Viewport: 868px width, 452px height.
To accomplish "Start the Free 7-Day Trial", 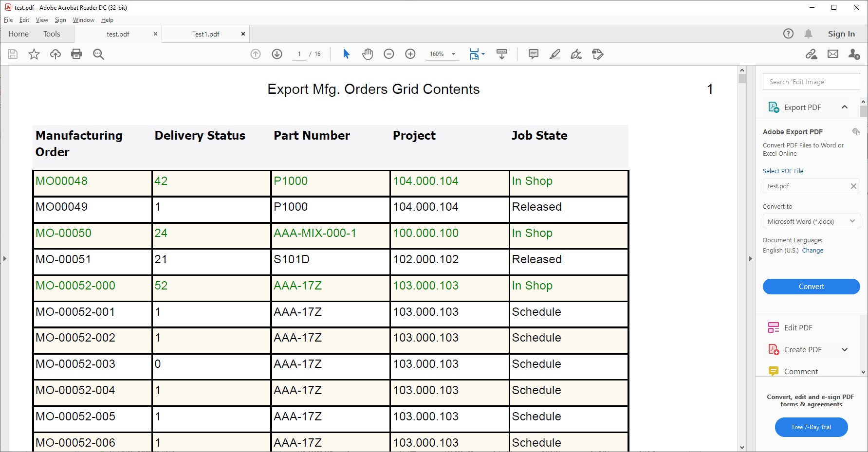I will 811,427.
